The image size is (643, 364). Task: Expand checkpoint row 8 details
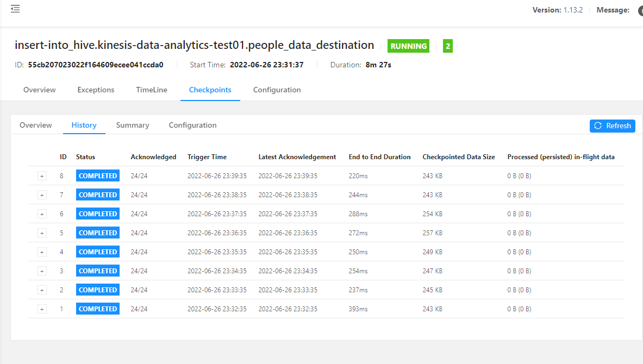pos(42,176)
